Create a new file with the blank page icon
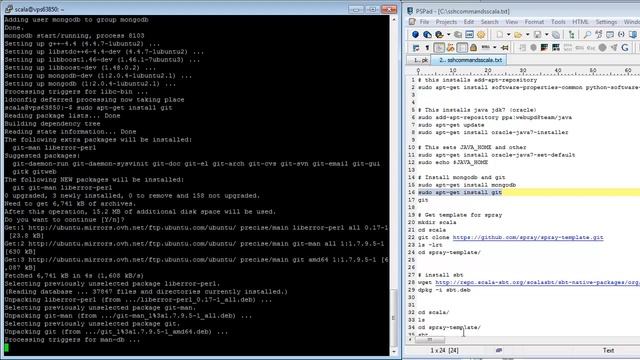The height and width of the screenshot is (360, 640). pyautogui.click(x=500, y=35)
